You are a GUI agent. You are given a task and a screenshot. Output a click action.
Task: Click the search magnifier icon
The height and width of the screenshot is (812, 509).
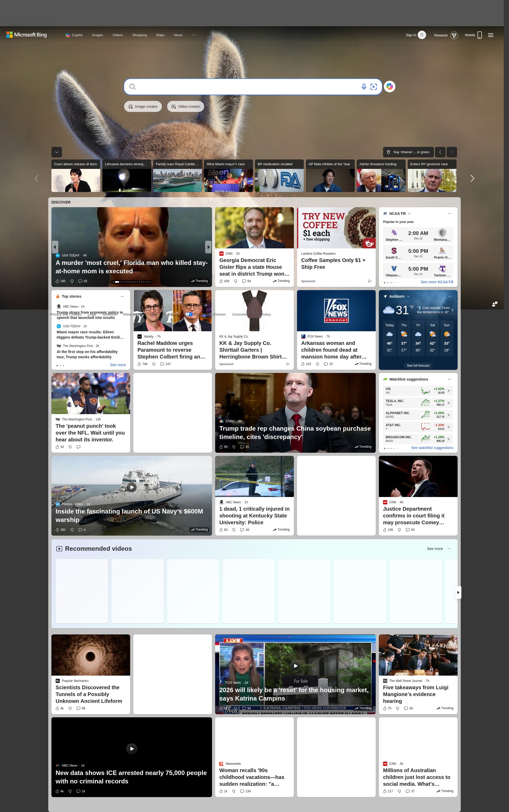(133, 87)
